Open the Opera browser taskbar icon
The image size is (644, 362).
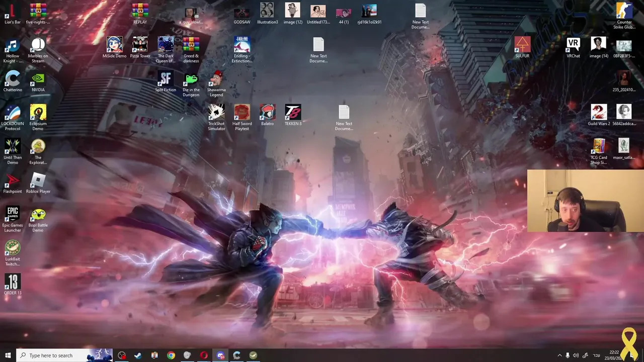click(204, 355)
